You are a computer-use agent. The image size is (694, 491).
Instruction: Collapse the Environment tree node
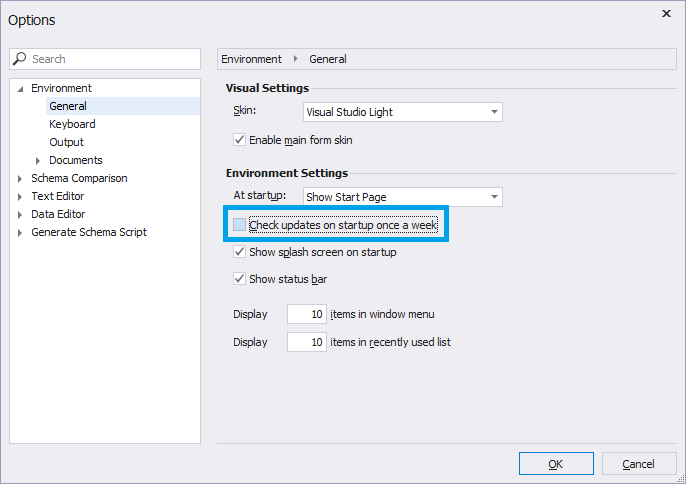(x=20, y=90)
